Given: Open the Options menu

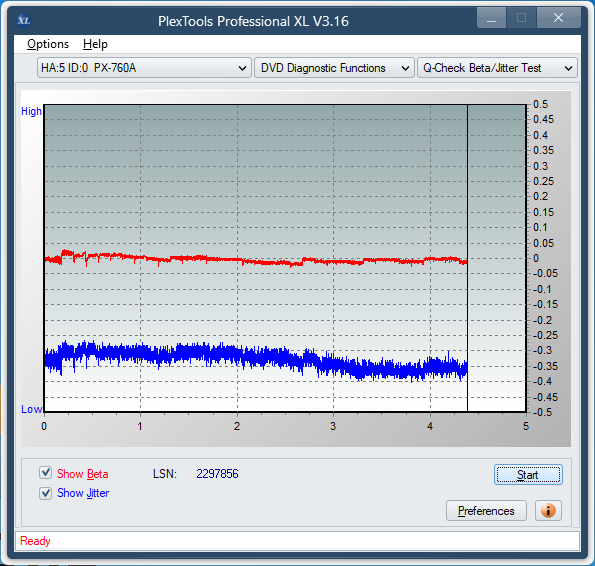Looking at the screenshot, I should tap(48, 44).
